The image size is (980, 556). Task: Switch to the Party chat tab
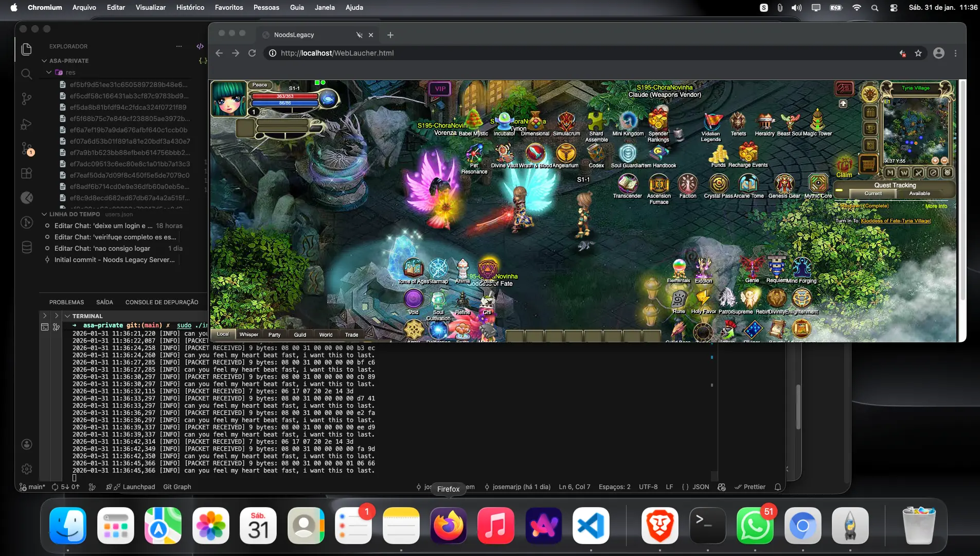(274, 335)
